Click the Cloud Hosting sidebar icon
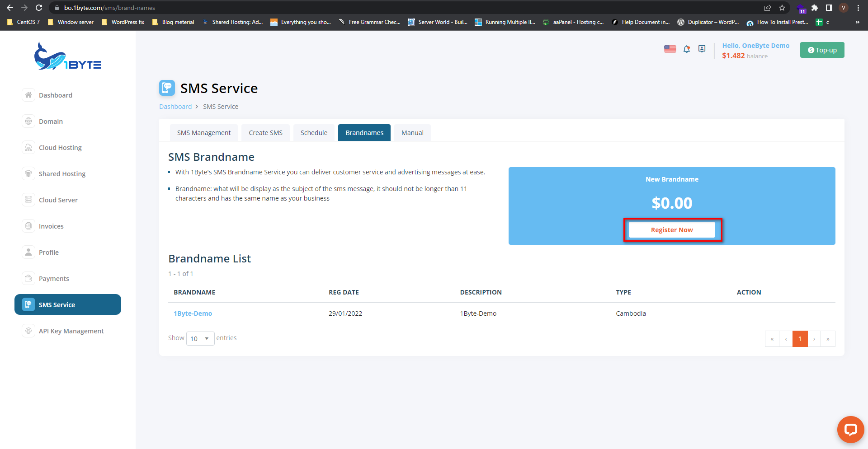This screenshot has height=449, width=868. 28,147
